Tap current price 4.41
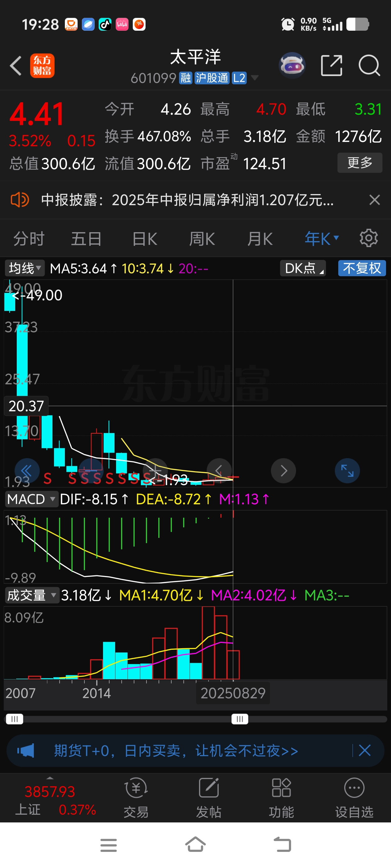This screenshot has height=868, width=391. click(x=36, y=114)
